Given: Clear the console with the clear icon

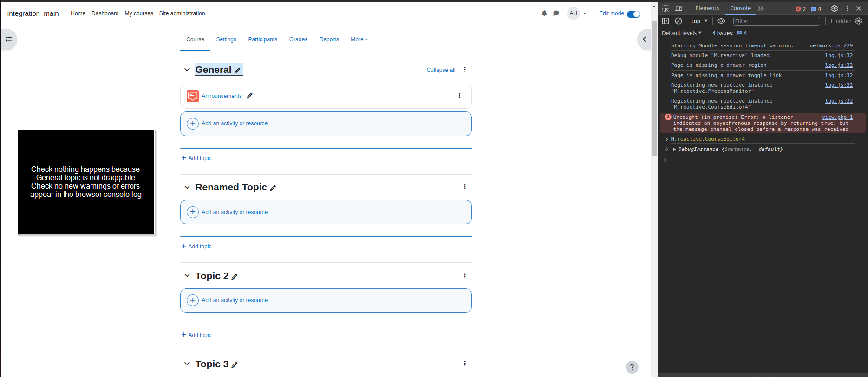Looking at the screenshot, I should click(x=679, y=21).
